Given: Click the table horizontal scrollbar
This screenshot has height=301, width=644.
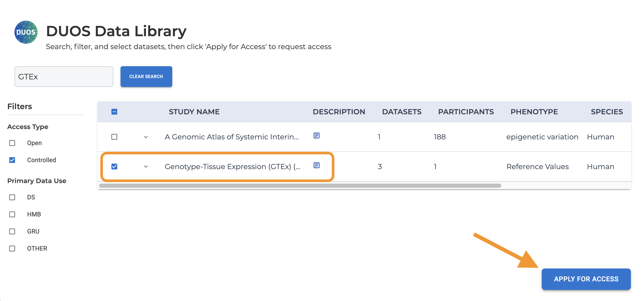Looking at the screenshot, I should (x=300, y=186).
